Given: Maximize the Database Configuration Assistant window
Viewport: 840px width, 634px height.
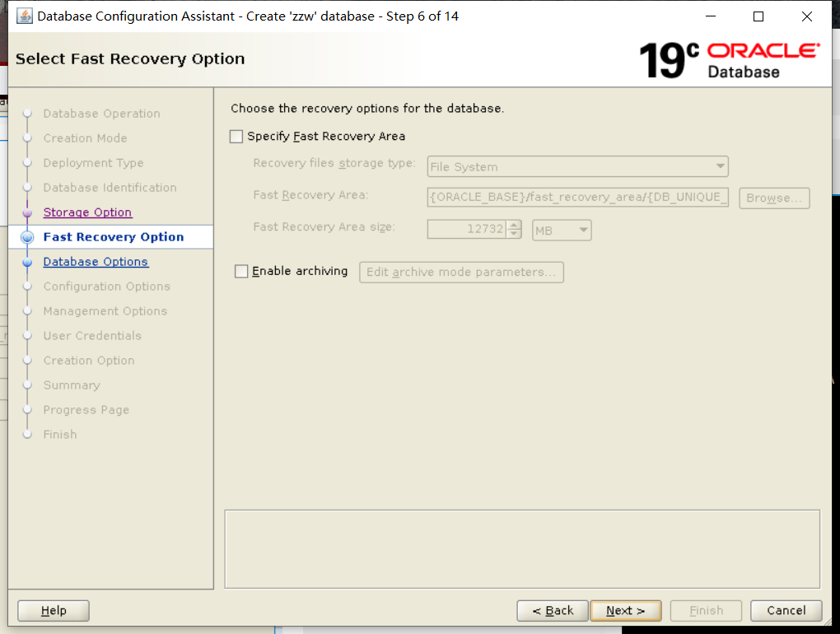Looking at the screenshot, I should point(758,16).
